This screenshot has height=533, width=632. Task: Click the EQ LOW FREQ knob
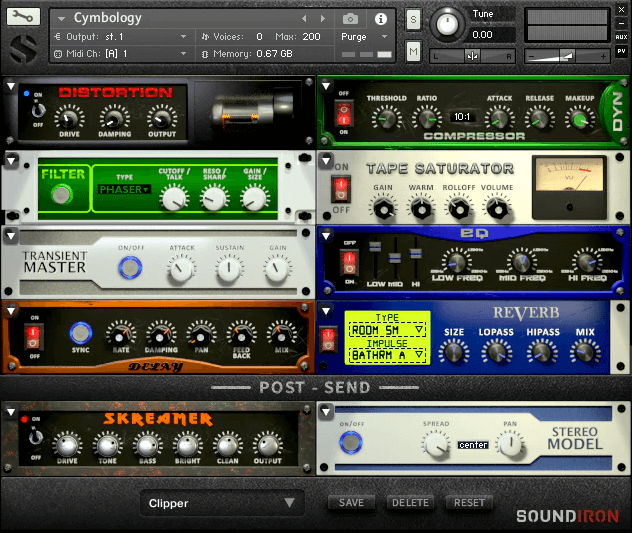click(457, 261)
